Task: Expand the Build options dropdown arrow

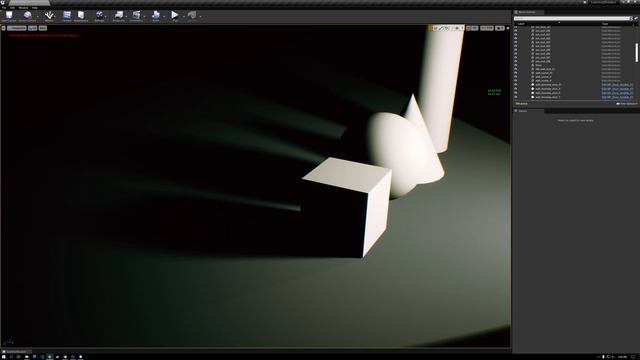Action: (164, 16)
